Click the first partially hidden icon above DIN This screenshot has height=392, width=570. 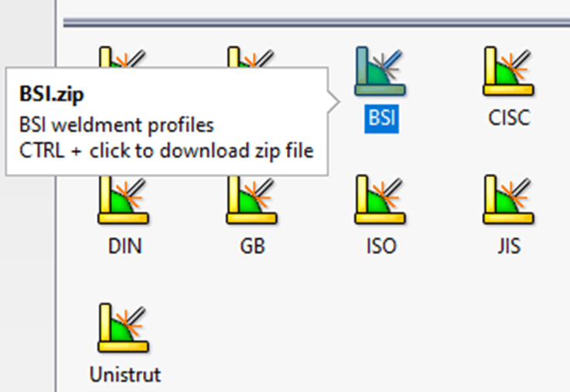(123, 56)
